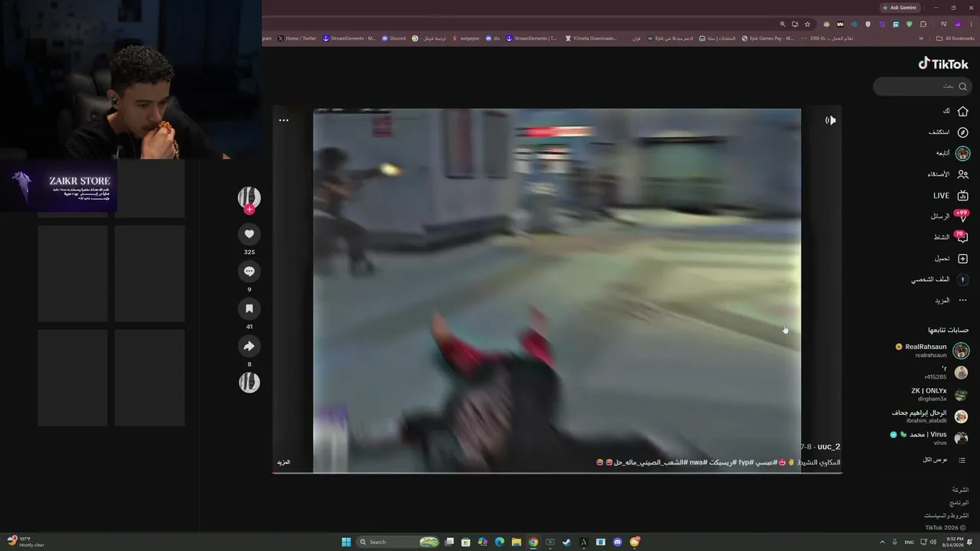Open the Chrome extensions puzzle icon
This screenshot has width=980, height=551.
point(923,24)
